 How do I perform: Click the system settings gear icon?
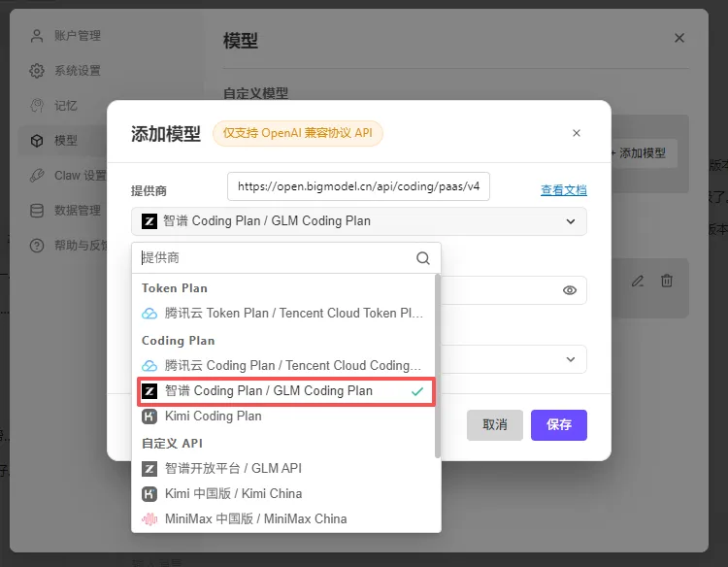click(x=37, y=71)
